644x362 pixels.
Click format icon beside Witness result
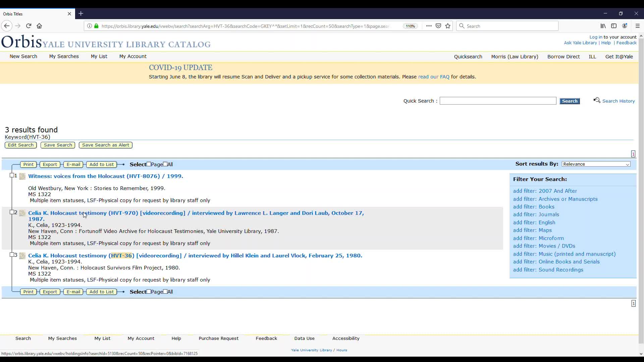[x=22, y=176]
